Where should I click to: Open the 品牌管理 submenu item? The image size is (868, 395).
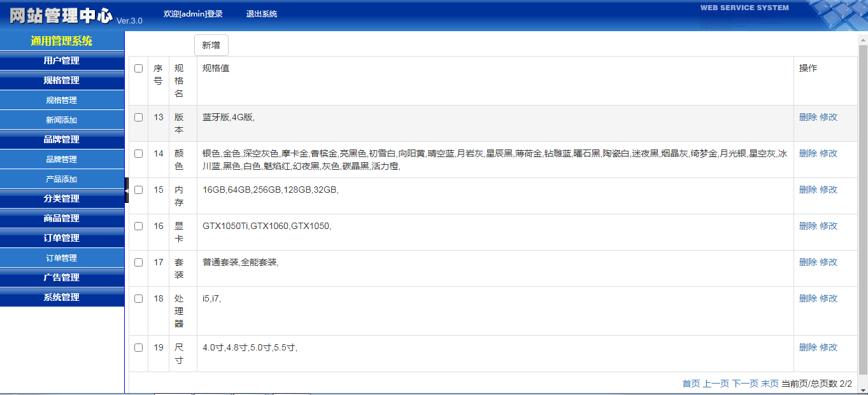pos(62,159)
